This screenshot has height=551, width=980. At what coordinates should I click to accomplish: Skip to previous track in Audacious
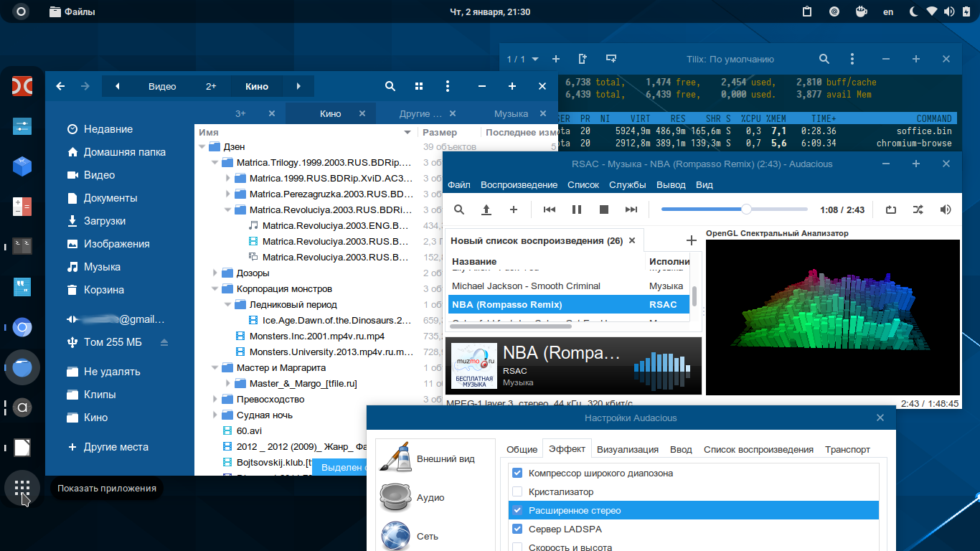pyautogui.click(x=550, y=209)
